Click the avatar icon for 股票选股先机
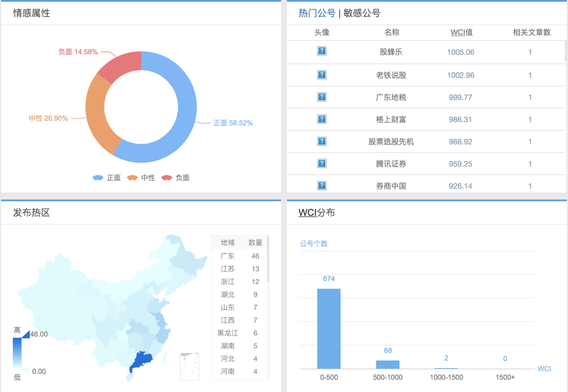 point(322,141)
